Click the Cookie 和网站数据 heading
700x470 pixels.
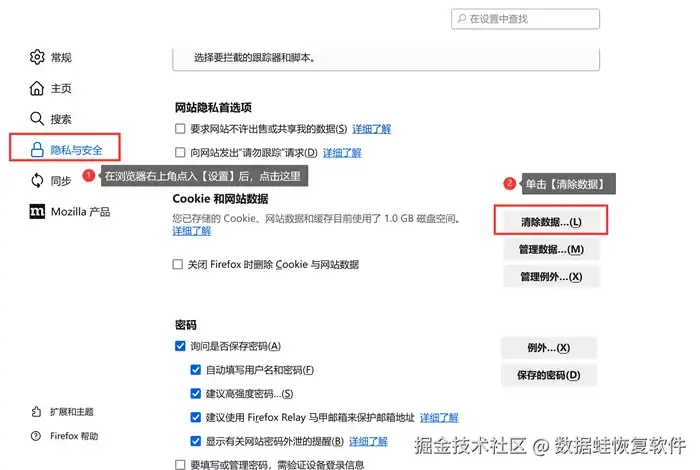point(221,199)
